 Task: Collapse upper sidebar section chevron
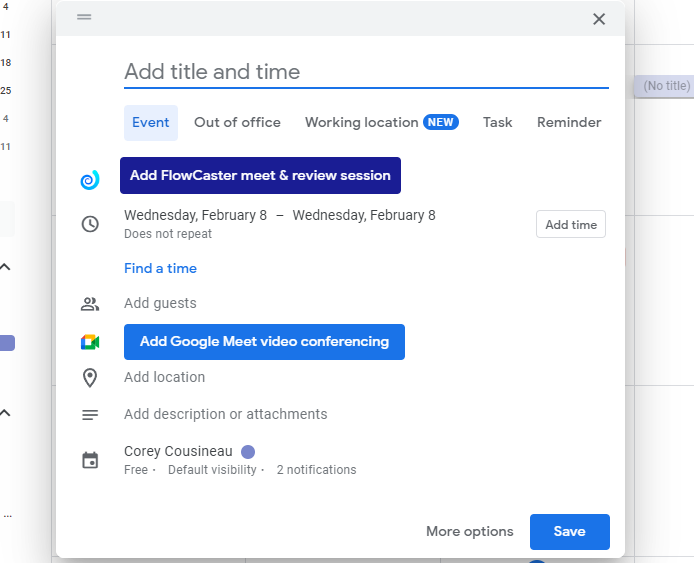[x=5, y=267]
